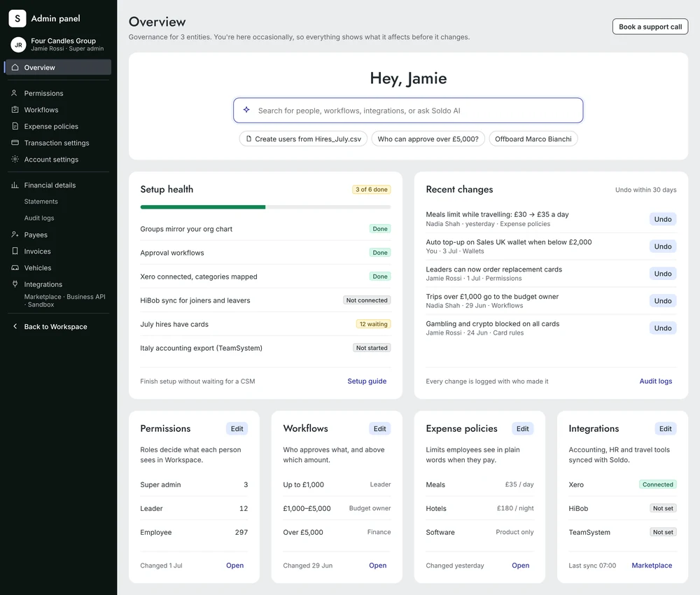This screenshot has width=700, height=595.
Task: Click HiBob sync for joiners and leavers row
Action: pos(265,300)
